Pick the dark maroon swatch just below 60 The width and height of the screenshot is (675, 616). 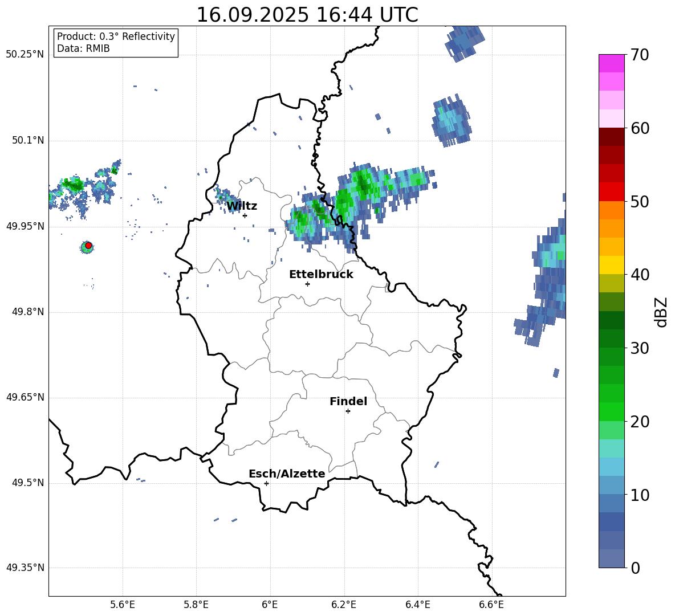coord(611,137)
